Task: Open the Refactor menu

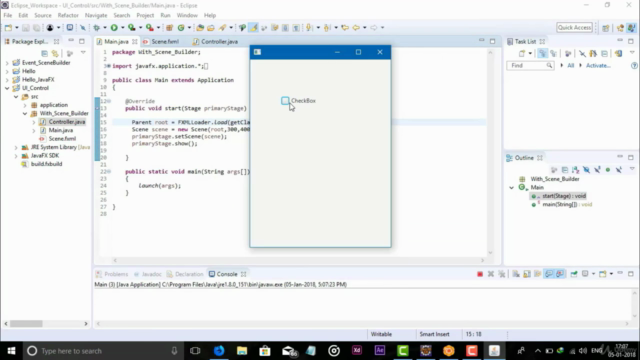Action: pyautogui.click(x=68, y=16)
